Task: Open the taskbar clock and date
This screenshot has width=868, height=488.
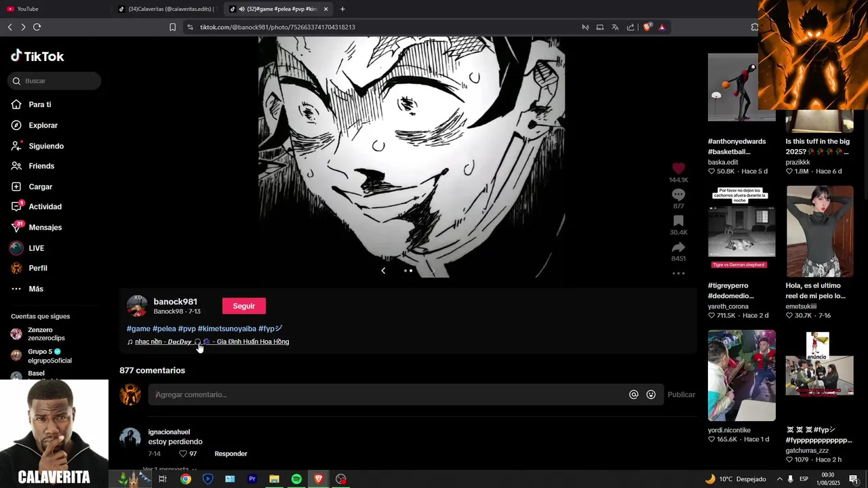Action: coord(828,479)
